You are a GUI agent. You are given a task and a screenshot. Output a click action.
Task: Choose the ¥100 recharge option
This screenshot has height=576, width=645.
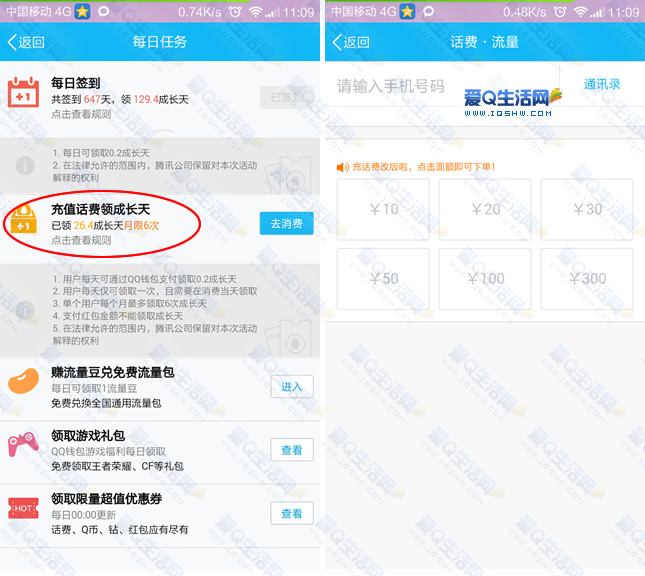(485, 279)
